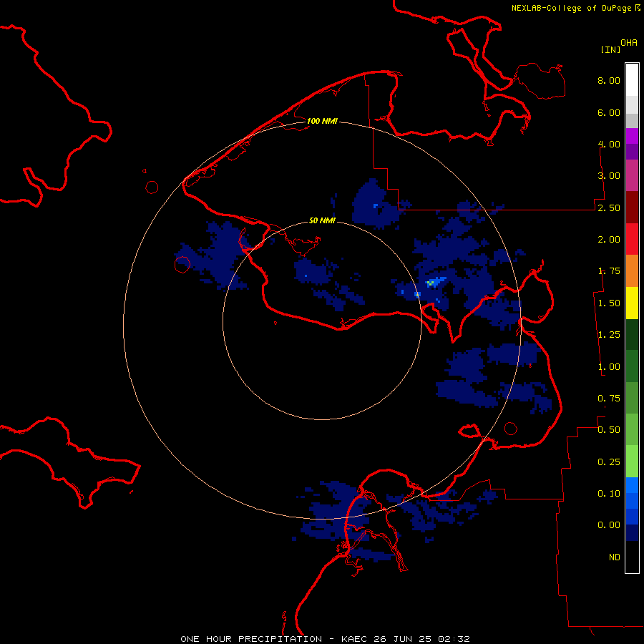
Task: Click the 8.00 legend value
Action: [x=609, y=80]
